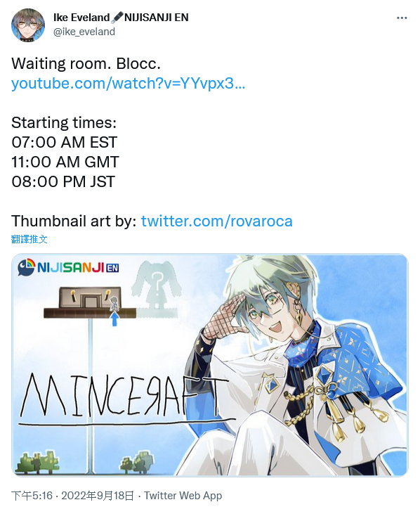Open the youtube.com/watch link
420x514 pixels.
pos(128,83)
